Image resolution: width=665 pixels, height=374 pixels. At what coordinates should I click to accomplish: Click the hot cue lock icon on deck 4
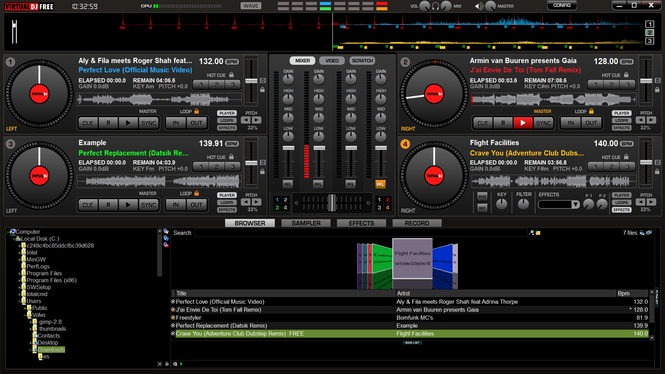pos(626,157)
